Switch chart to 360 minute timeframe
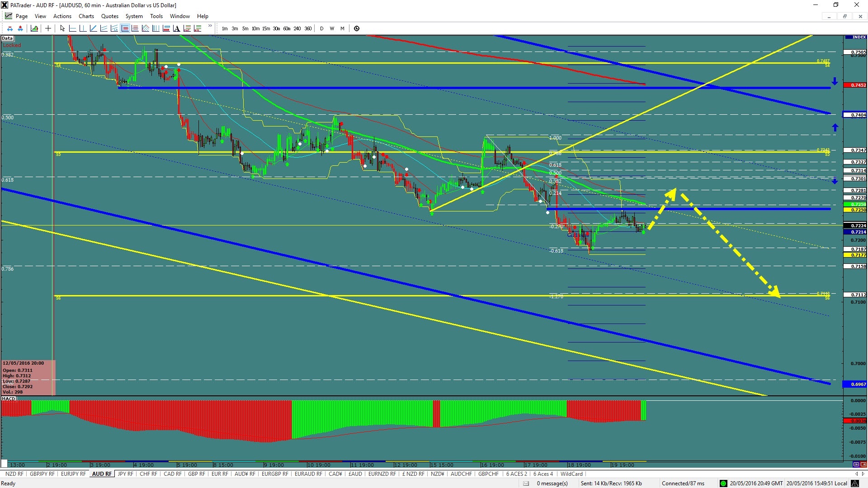The width and height of the screenshot is (868, 488). click(308, 28)
